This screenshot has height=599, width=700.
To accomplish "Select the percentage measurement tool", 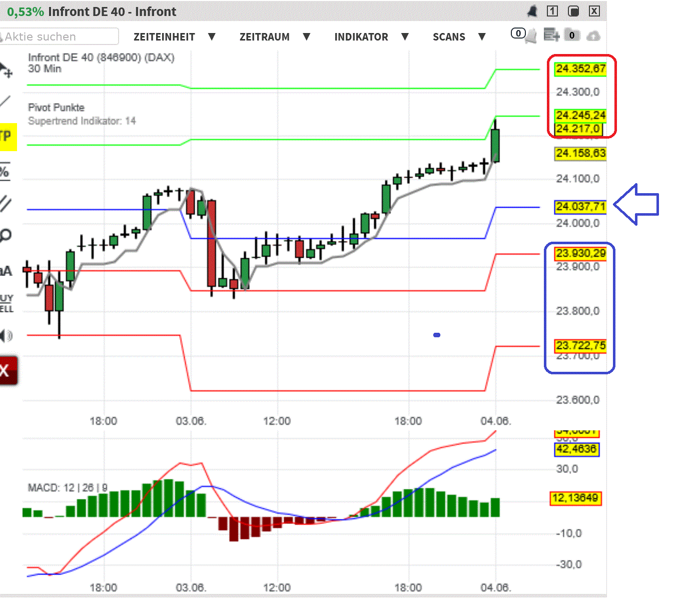I will click(6, 171).
